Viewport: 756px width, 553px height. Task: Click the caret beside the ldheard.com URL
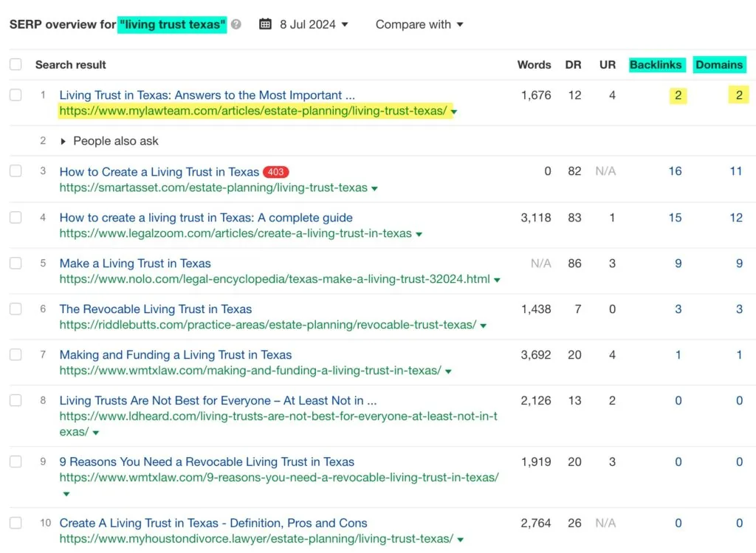[x=96, y=433]
